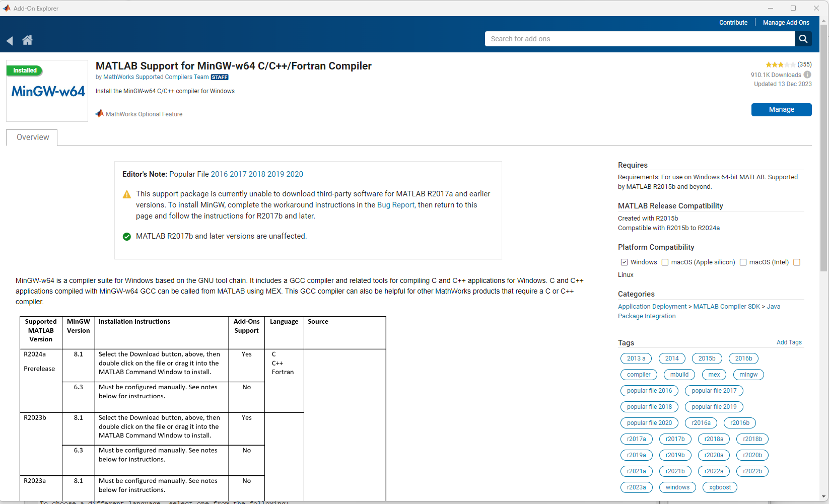Screen dimensions: 829x504
Task: Open the Bug Report link
Action: [x=396, y=205]
